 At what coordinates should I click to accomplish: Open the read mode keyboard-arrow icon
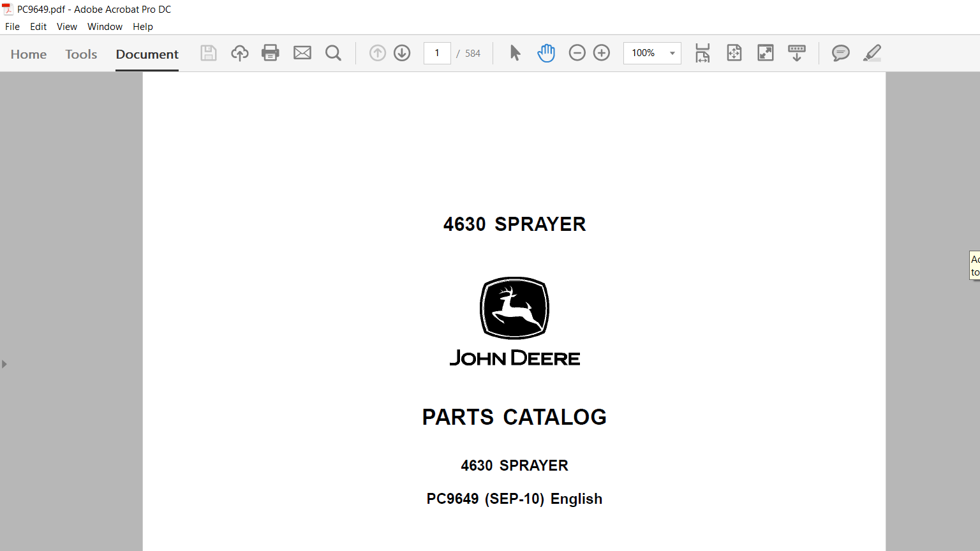pyautogui.click(x=797, y=53)
